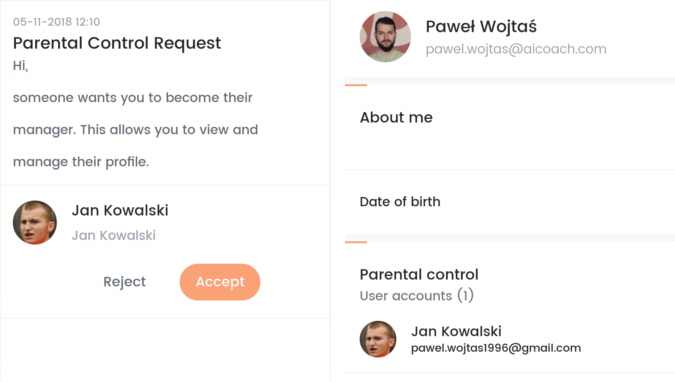This screenshot has height=382, width=675.
Task: Select the message text about becoming a manager
Action: (135, 130)
